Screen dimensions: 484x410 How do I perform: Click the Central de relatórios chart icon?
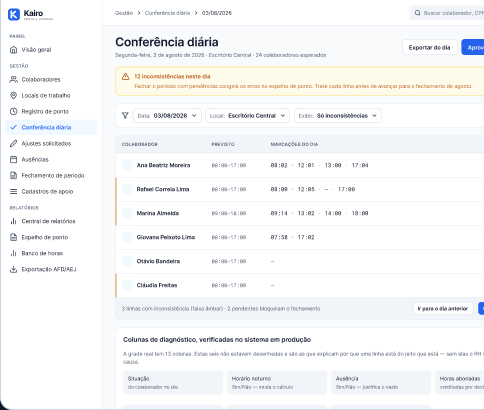click(13, 221)
